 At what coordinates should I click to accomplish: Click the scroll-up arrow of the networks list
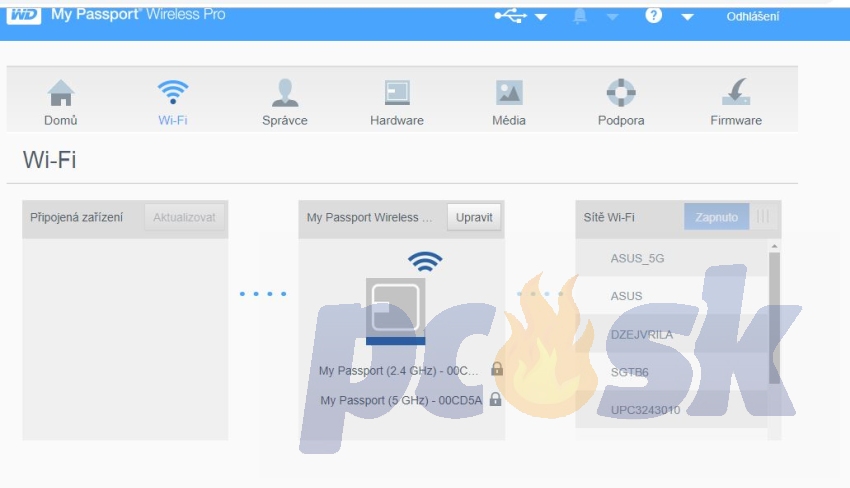775,246
